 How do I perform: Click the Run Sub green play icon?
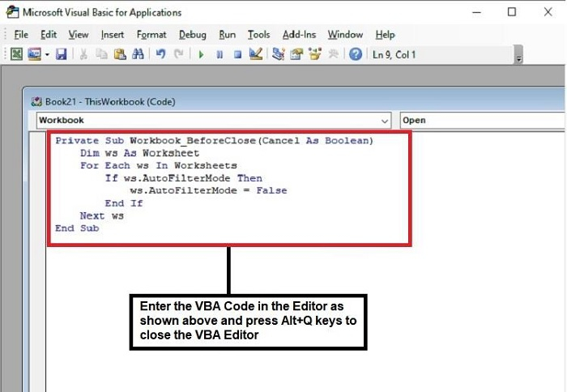point(202,55)
